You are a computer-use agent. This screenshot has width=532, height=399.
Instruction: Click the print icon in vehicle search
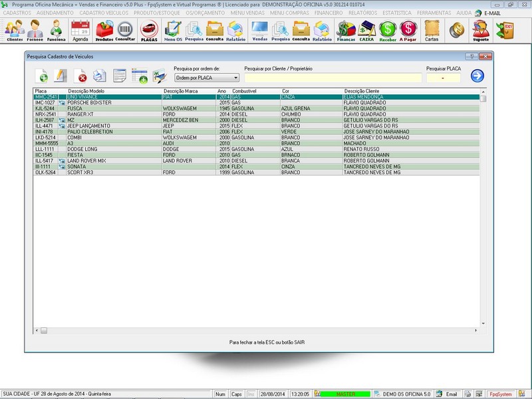(100, 76)
